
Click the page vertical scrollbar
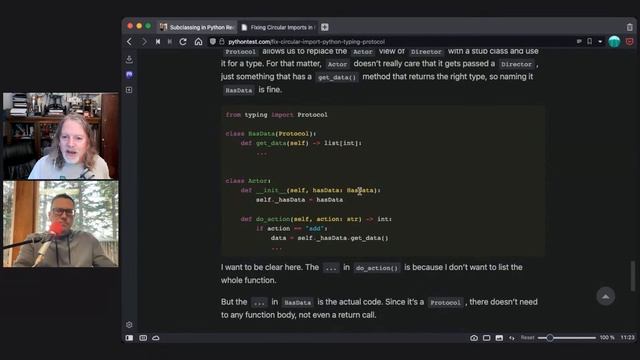pyautogui.click(x=633, y=276)
